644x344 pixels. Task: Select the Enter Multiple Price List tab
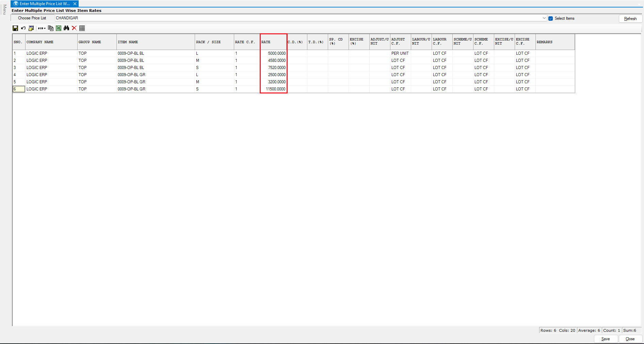coord(44,4)
